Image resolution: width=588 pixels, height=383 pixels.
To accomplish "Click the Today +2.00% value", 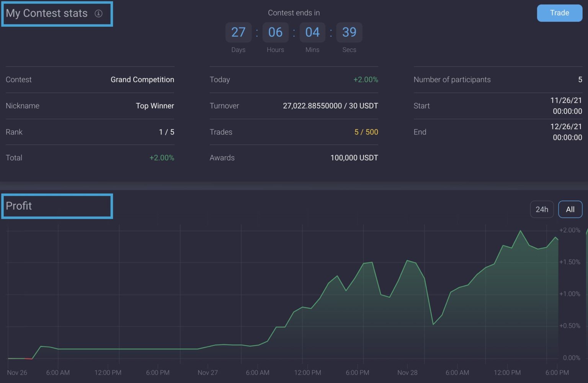I will [366, 80].
